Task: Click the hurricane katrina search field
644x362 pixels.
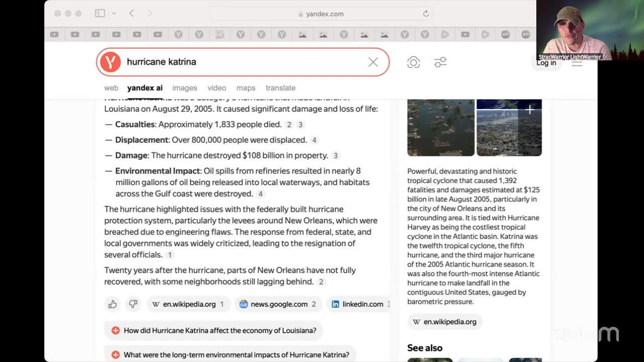Action: (x=244, y=62)
